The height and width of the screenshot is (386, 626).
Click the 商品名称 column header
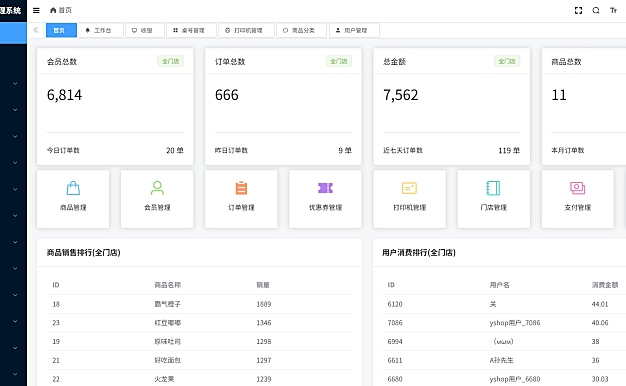pos(168,285)
